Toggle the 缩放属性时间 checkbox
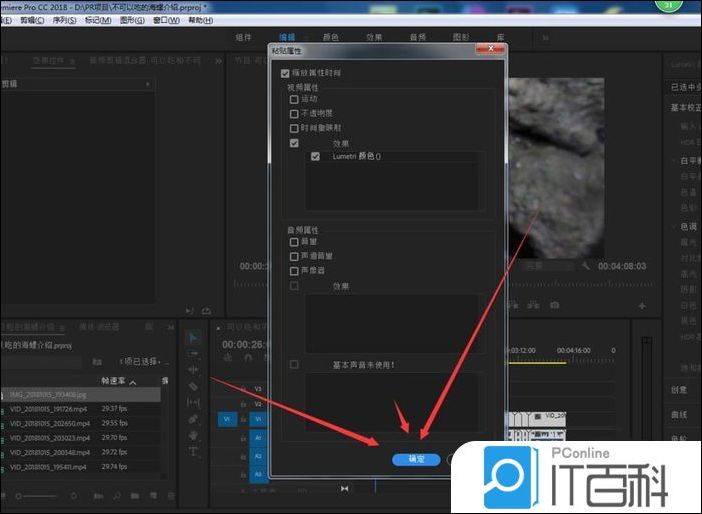This screenshot has height=514, width=702. pos(286,73)
